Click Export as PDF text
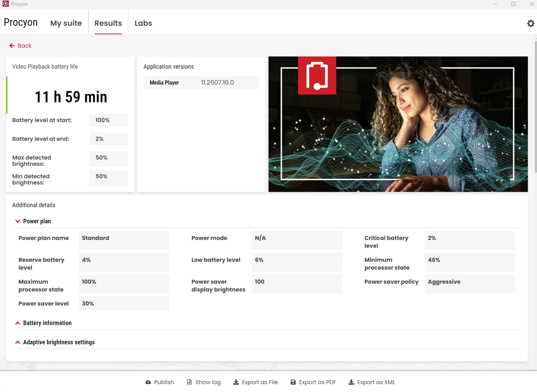The image size is (537, 392). pos(318,382)
